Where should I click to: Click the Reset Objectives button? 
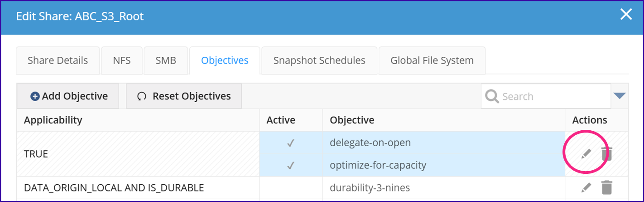184,96
